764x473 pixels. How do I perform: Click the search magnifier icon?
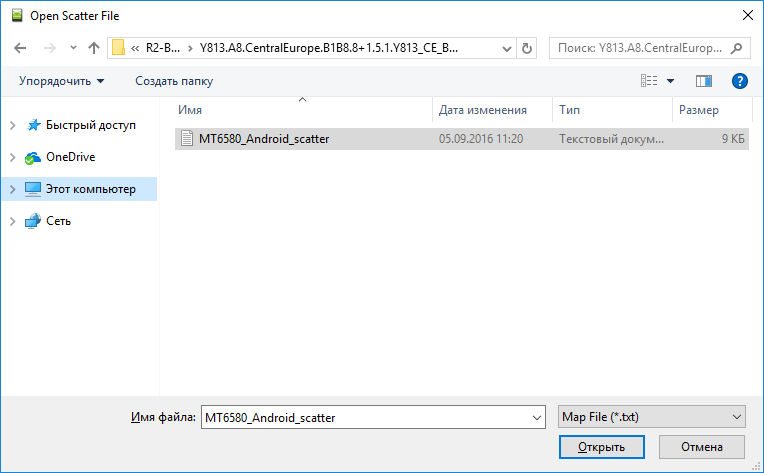pos(737,47)
